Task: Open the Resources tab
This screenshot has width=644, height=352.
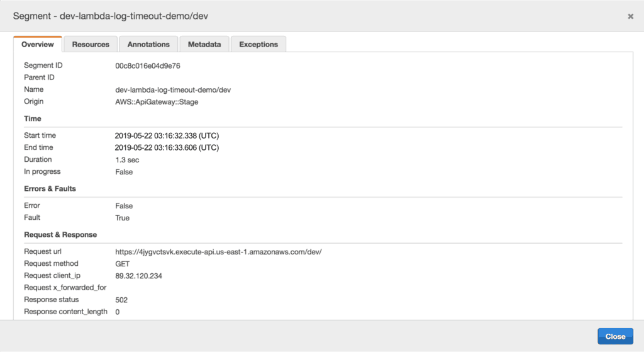Action: click(91, 45)
